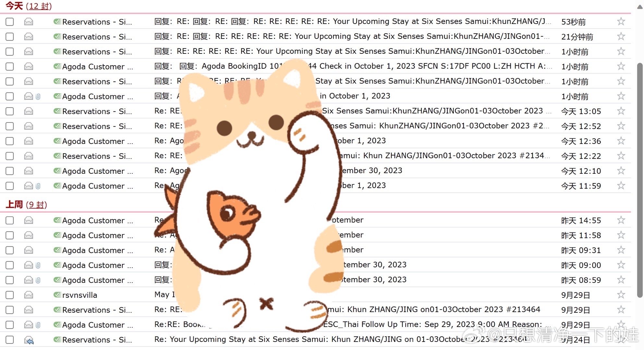Image resolution: width=644 pixels, height=350 pixels.
Task: Star the email received 21分钟前
Action: [621, 36]
